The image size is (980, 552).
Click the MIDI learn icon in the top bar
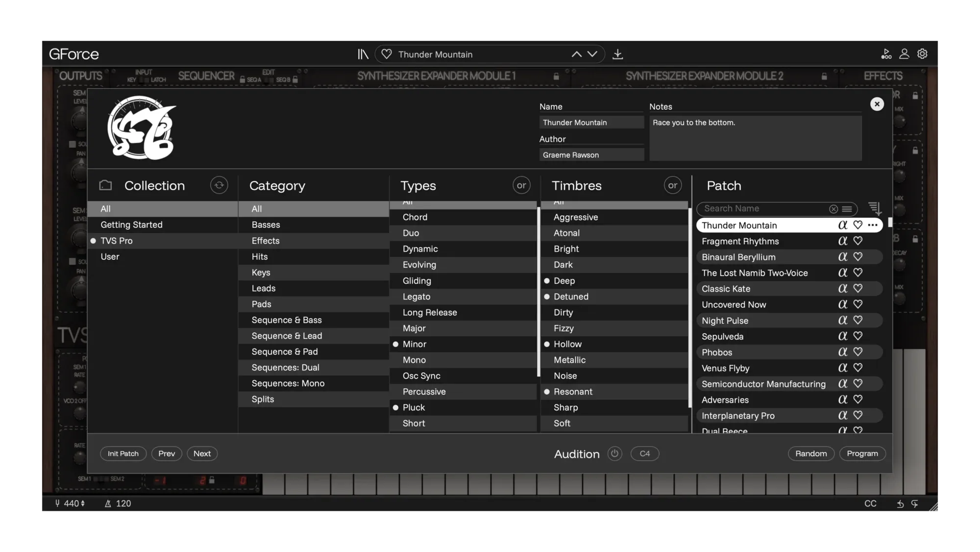(886, 54)
